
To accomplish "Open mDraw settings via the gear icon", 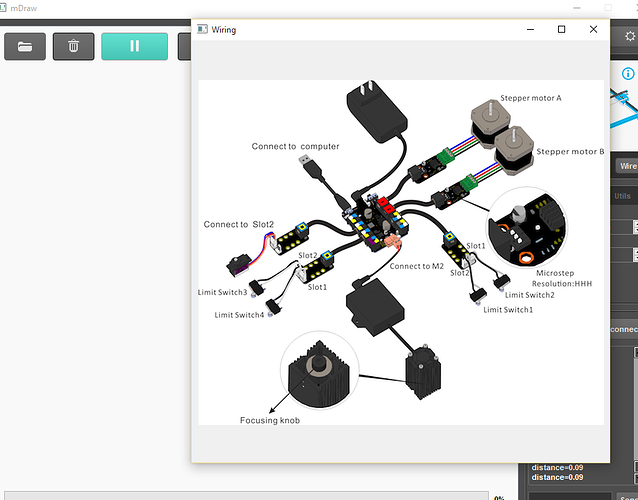I will coord(630,36).
